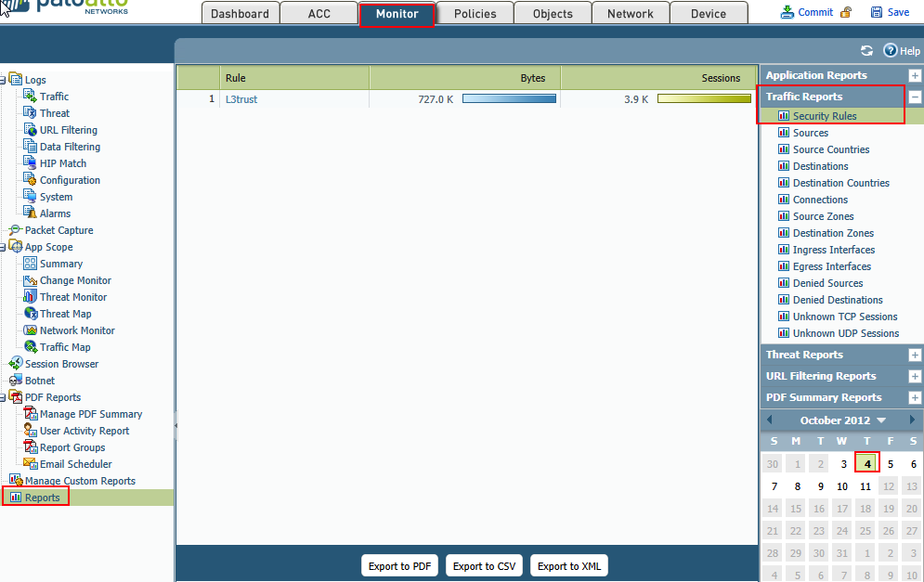Click the Report Groups icon
The image size is (924, 582).
30,446
